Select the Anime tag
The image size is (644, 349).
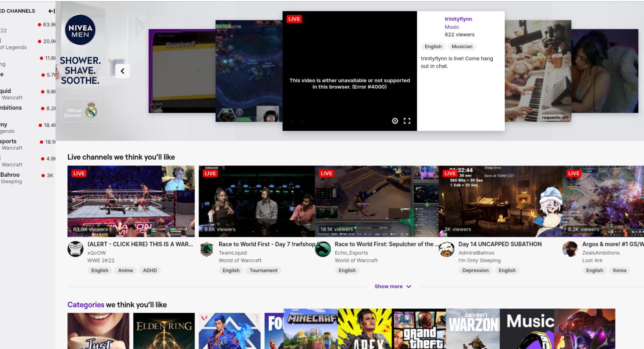(125, 270)
